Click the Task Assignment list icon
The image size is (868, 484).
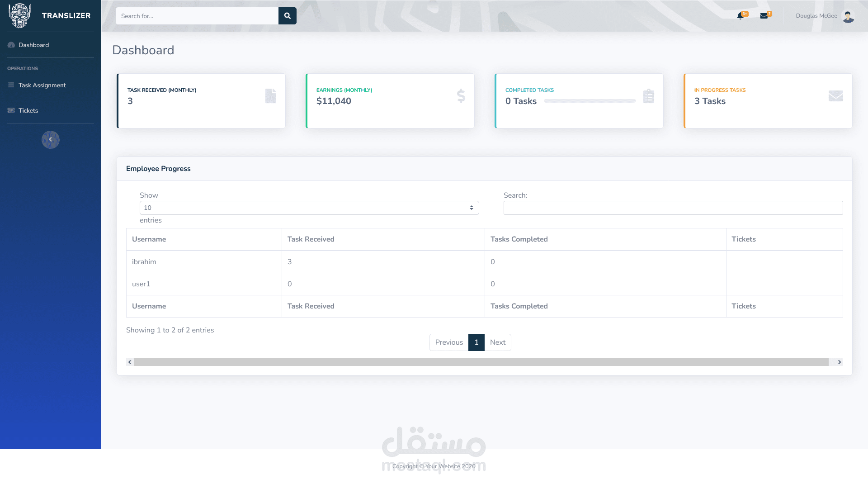(x=11, y=85)
